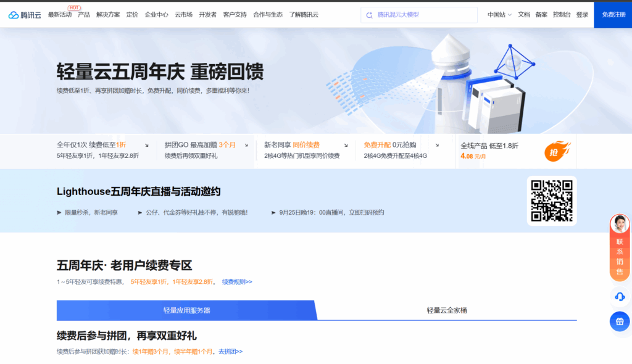Open the headset customer support icon
The width and height of the screenshot is (632, 364).
pyautogui.click(x=620, y=297)
